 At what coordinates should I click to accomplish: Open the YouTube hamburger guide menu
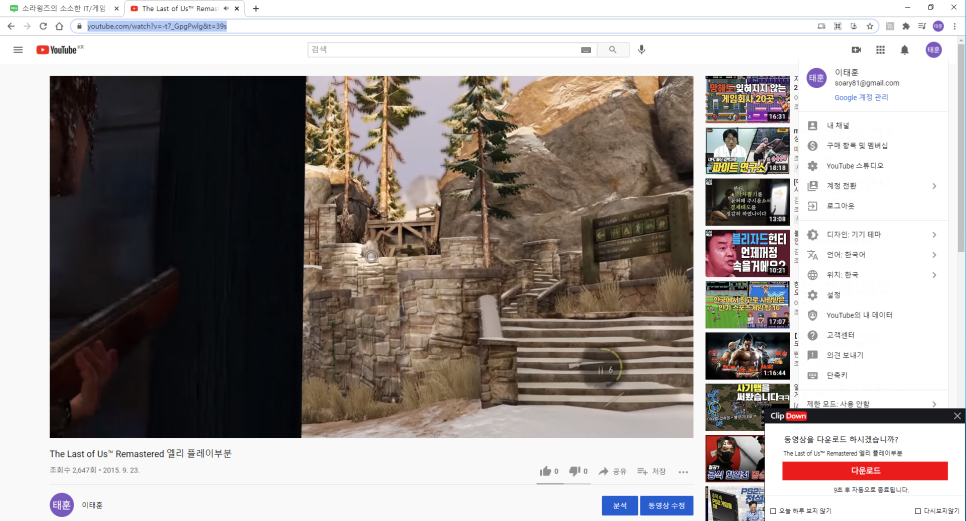(18, 50)
